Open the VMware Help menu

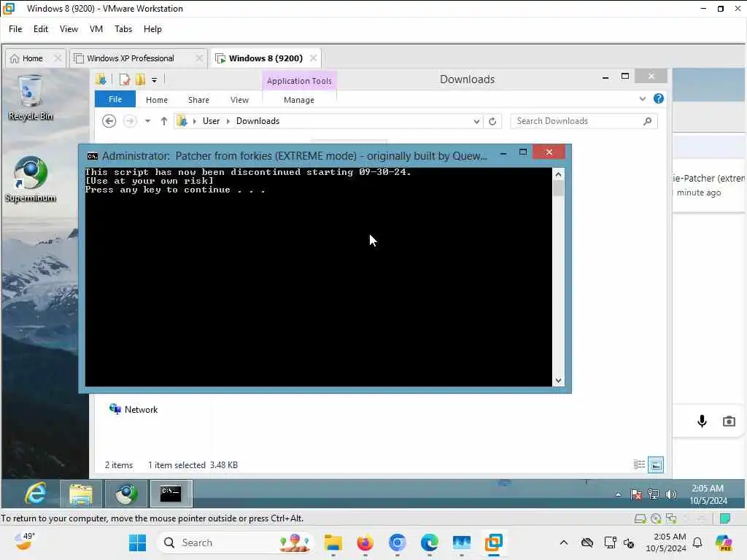pyautogui.click(x=152, y=29)
